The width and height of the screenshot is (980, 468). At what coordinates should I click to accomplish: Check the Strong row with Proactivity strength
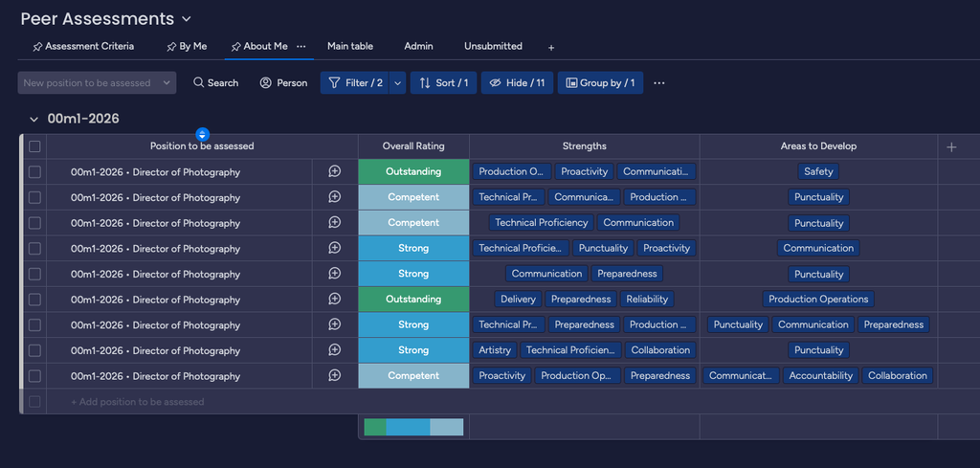pyautogui.click(x=34, y=249)
